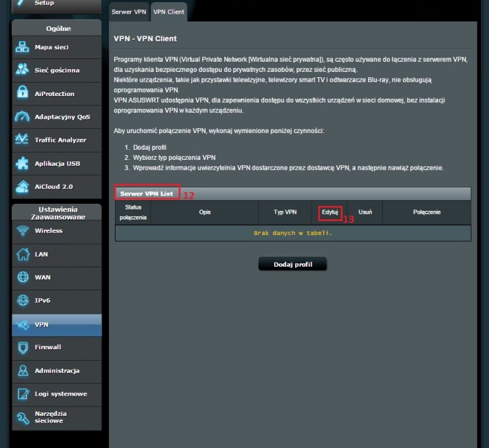Open Setup menu entry at top

(x=56, y=5)
